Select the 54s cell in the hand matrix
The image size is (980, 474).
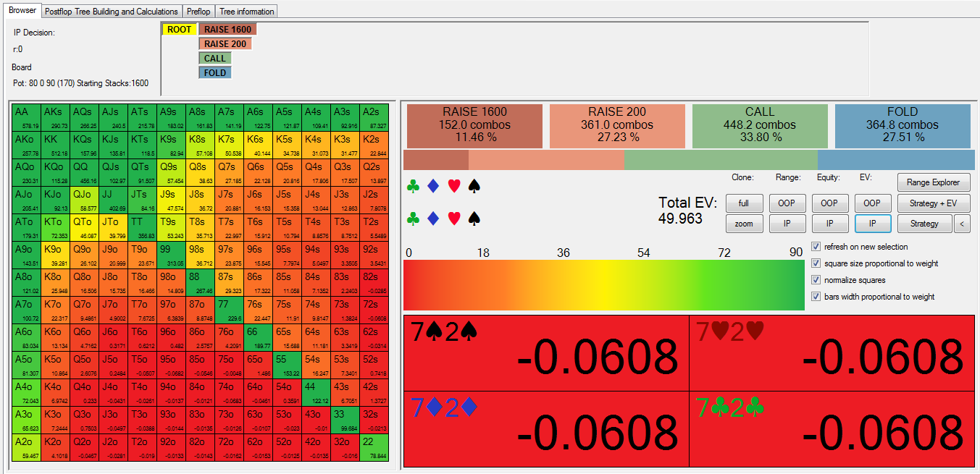tap(316, 365)
